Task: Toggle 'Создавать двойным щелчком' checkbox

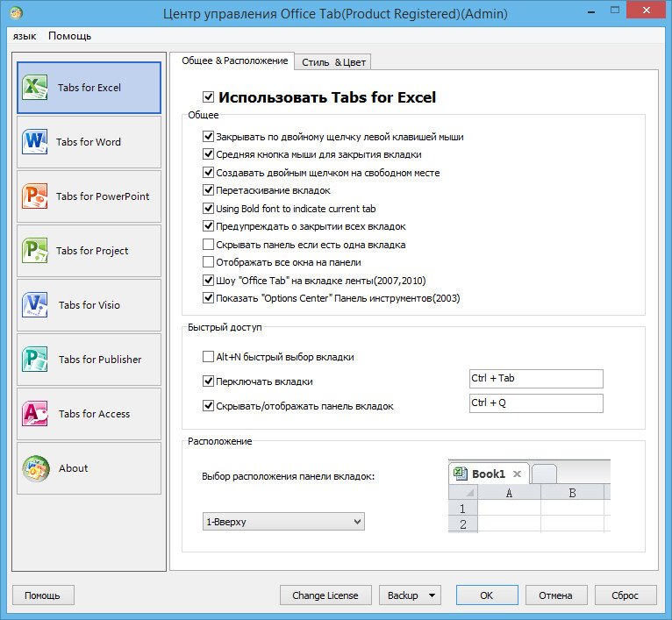Action: (208, 173)
